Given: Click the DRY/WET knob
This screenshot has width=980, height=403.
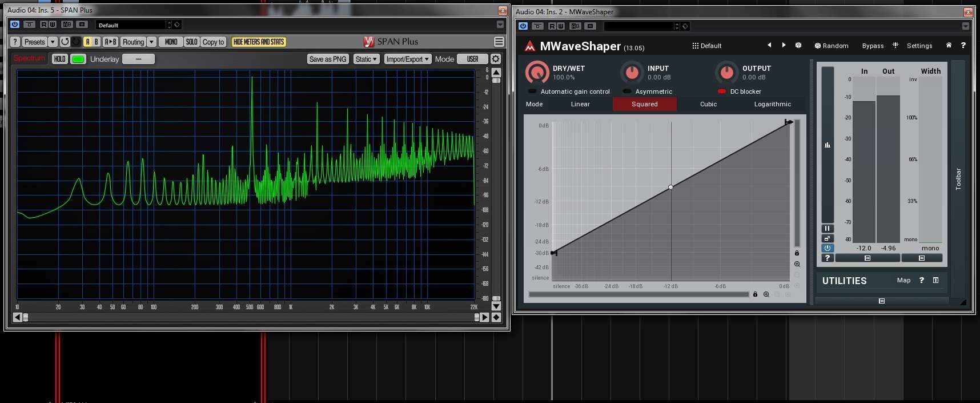Looking at the screenshot, I should (x=537, y=73).
